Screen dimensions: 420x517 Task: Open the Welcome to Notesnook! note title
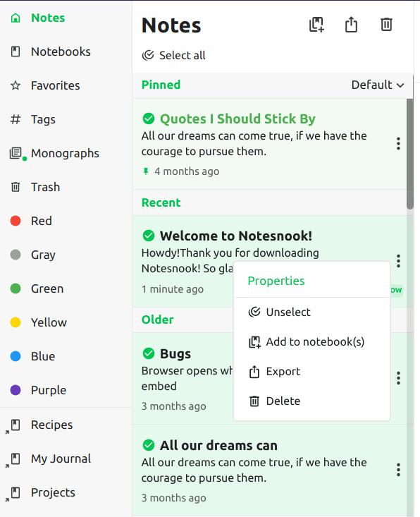(236, 236)
